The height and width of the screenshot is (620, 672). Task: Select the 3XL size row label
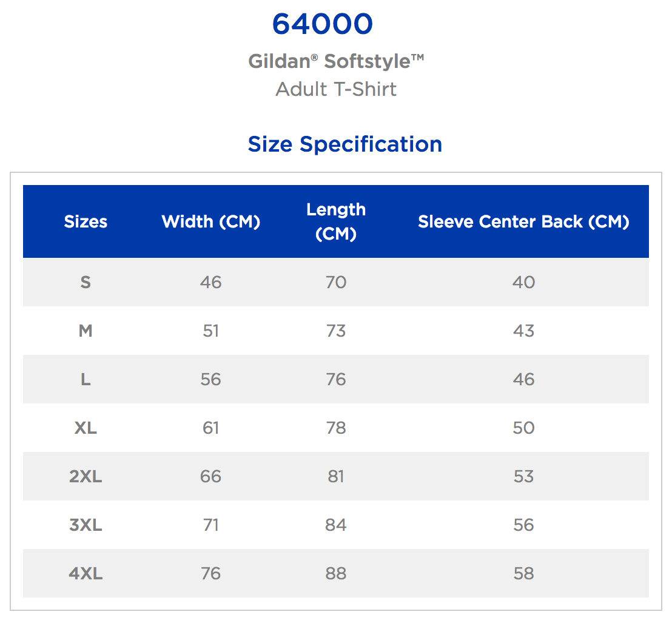pos(86,525)
